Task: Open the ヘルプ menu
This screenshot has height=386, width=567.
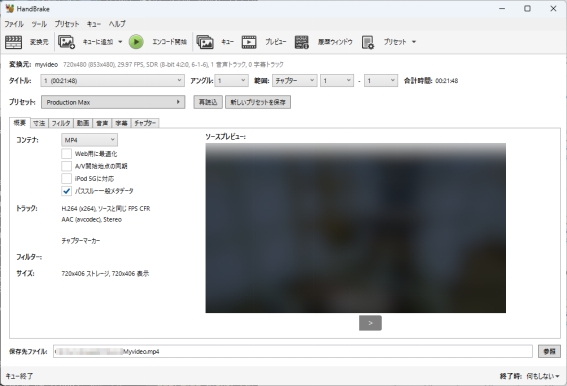Action: pos(117,24)
